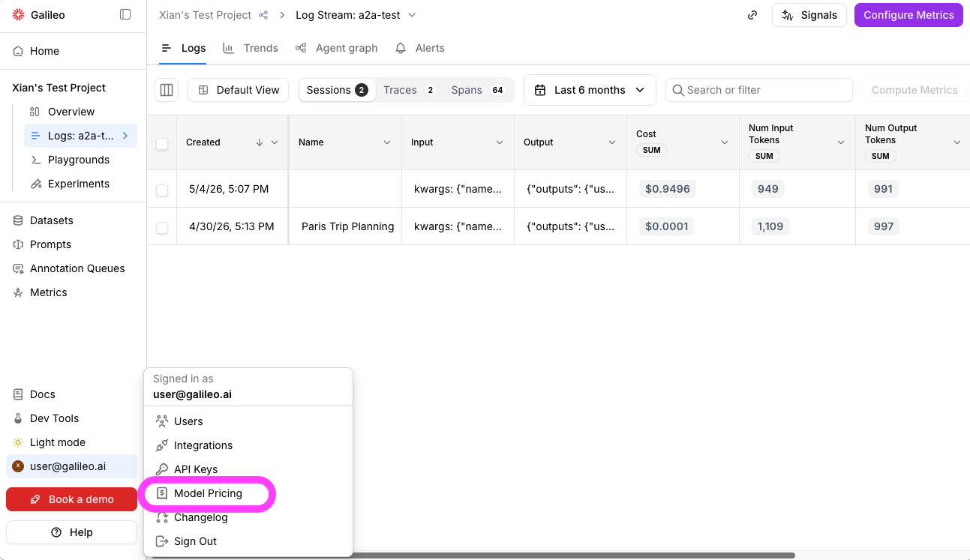Image resolution: width=970 pixels, height=560 pixels.
Task: Check the 5/4/26 row checkbox
Action: [x=162, y=190]
